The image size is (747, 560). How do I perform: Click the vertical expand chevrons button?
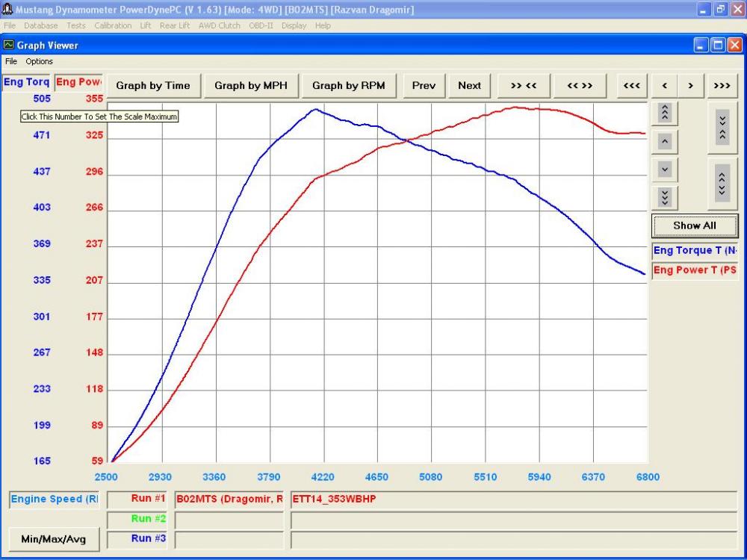click(x=722, y=184)
